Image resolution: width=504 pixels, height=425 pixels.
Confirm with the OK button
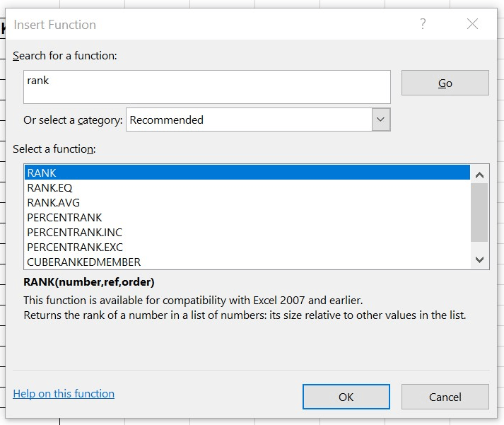pyautogui.click(x=346, y=397)
